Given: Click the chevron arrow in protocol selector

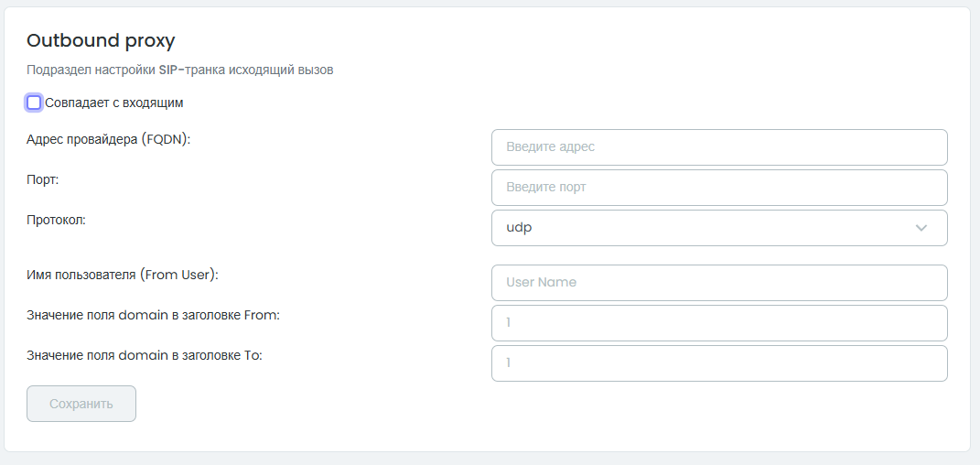Looking at the screenshot, I should pyautogui.click(x=921, y=228).
